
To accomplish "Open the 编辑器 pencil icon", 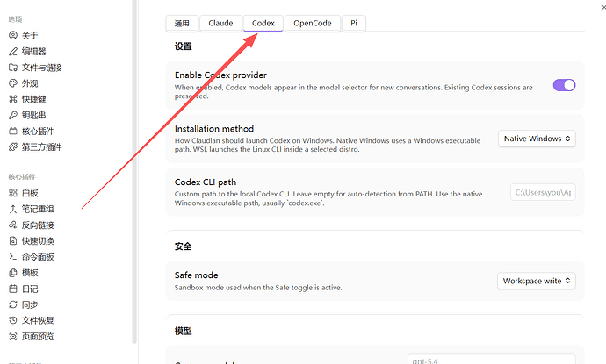I will [13, 52].
